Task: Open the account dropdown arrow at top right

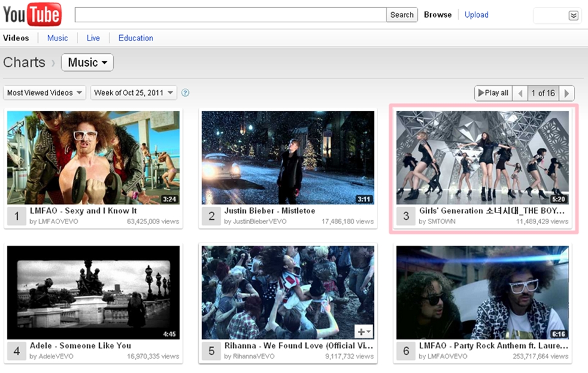Action: tap(573, 15)
